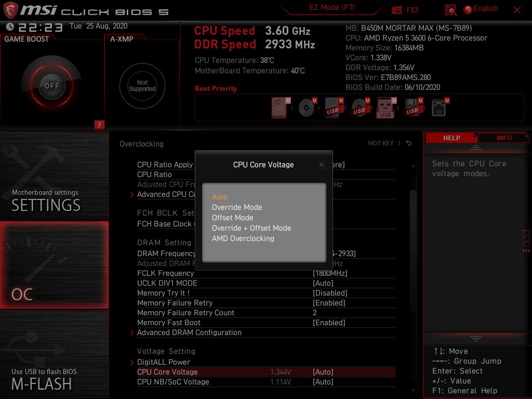The height and width of the screenshot is (399, 532).
Task: Click the help panel bottom grip handle
Action: (476, 339)
